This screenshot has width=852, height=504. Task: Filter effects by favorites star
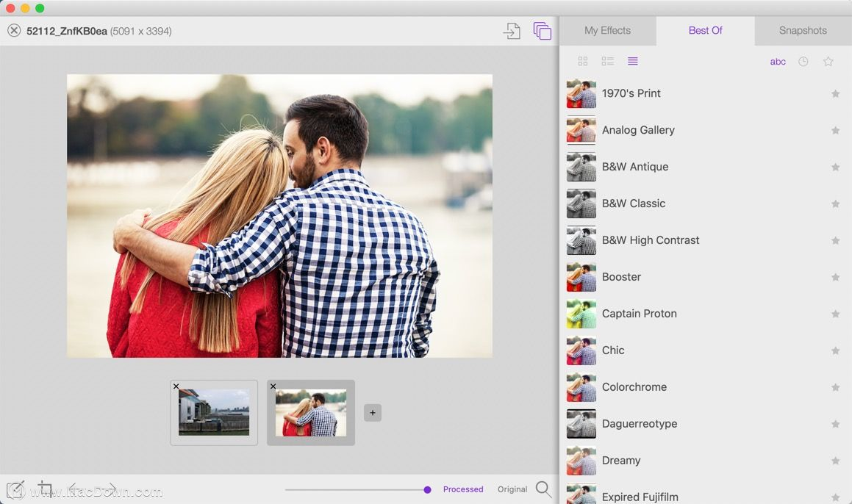coord(828,62)
